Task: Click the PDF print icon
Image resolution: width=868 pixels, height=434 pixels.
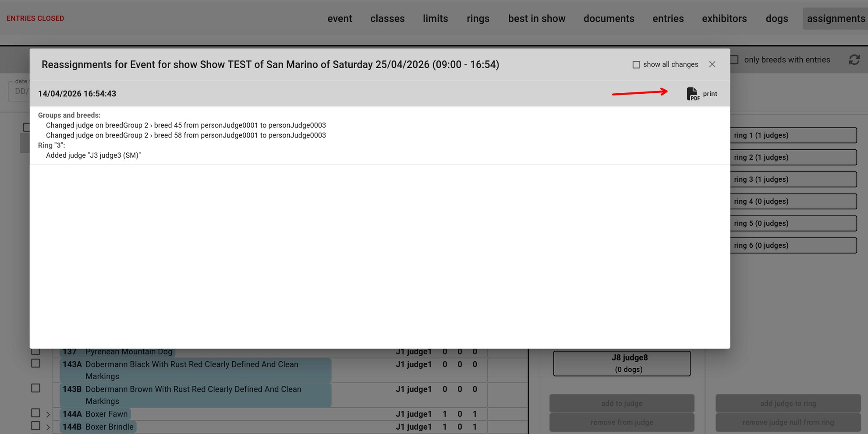Action: pyautogui.click(x=693, y=94)
